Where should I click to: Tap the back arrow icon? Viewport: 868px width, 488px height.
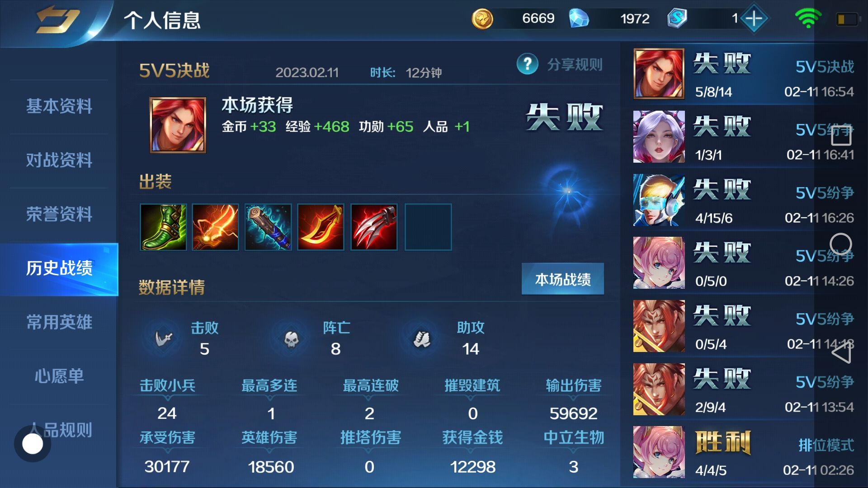(57, 20)
